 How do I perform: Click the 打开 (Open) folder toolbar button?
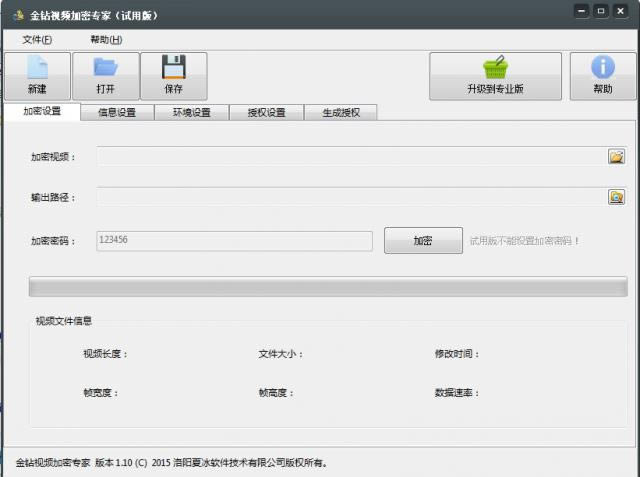(106, 76)
